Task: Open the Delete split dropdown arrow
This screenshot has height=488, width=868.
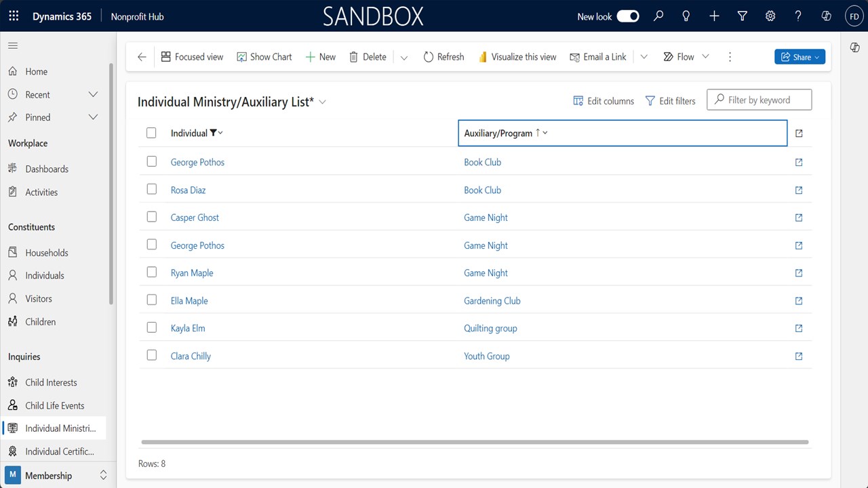Action: coord(404,58)
